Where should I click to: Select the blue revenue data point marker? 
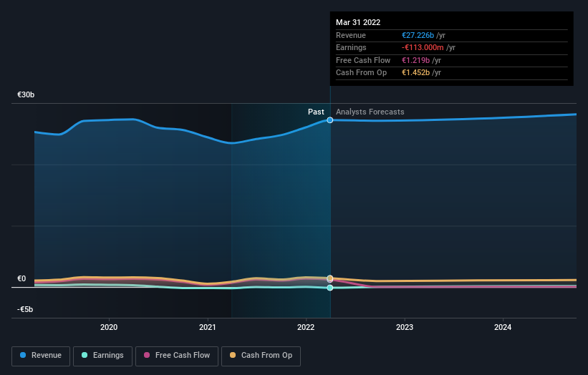tap(330, 120)
